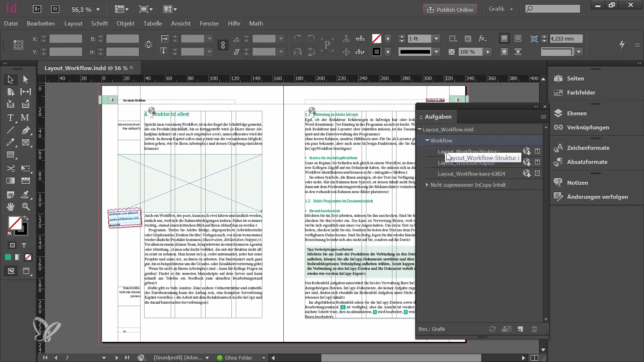Open the Schrift menu
The height and width of the screenshot is (362, 644).
[x=99, y=23]
